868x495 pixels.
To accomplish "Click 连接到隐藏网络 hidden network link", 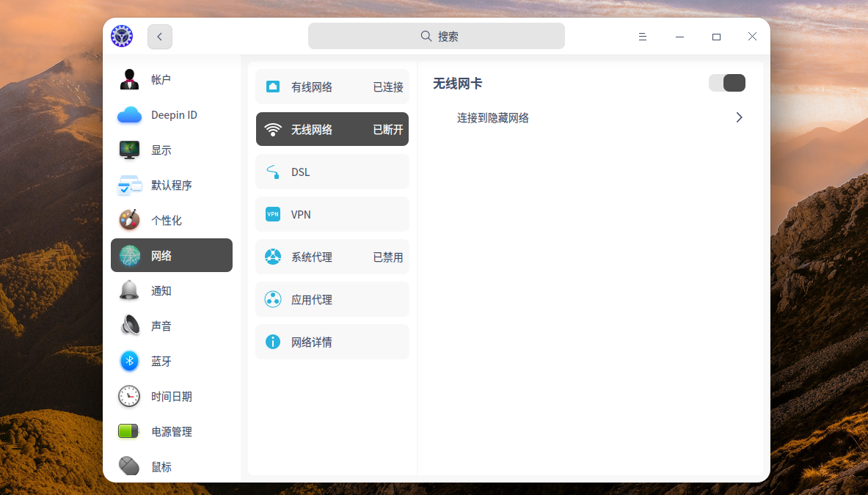I will 492,118.
